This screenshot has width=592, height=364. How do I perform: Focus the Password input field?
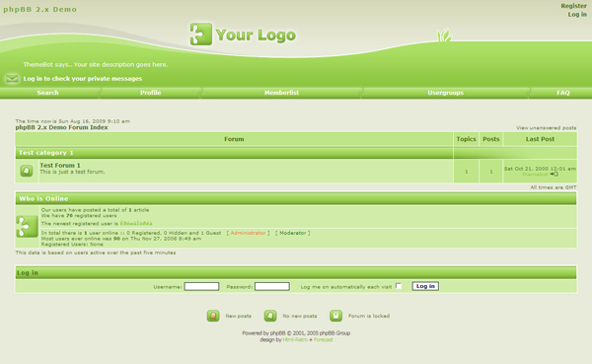[x=272, y=287]
